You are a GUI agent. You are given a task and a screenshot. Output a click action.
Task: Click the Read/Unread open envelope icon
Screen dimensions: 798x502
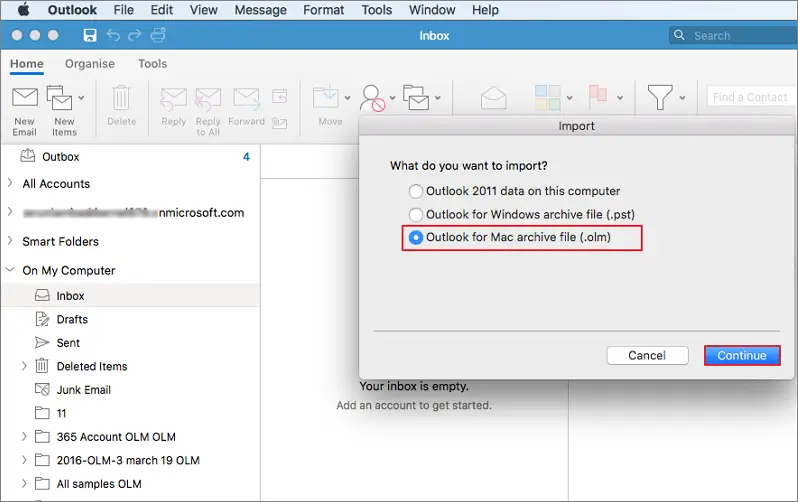tap(493, 98)
